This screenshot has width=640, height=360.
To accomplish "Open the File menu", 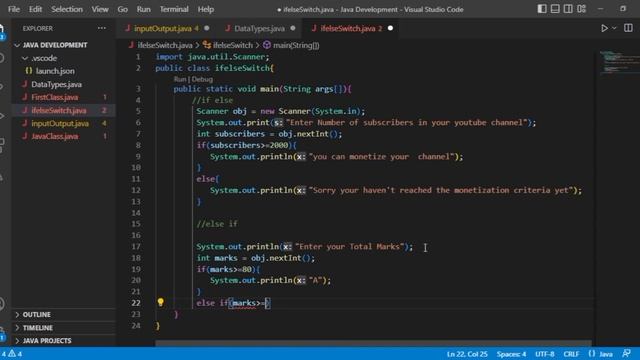I will (x=14, y=9).
